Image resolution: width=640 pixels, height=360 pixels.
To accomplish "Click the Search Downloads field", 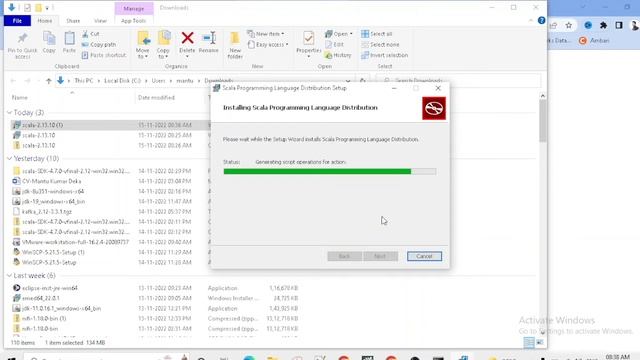I will [x=458, y=81].
